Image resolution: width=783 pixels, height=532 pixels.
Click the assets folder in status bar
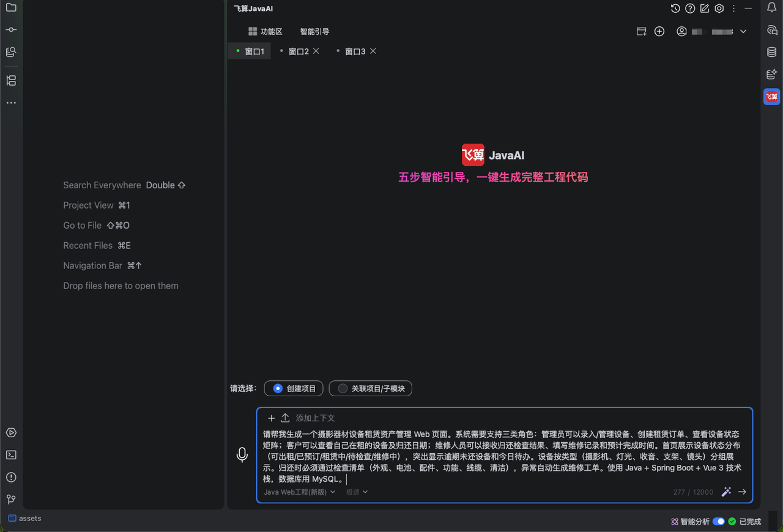(25, 519)
